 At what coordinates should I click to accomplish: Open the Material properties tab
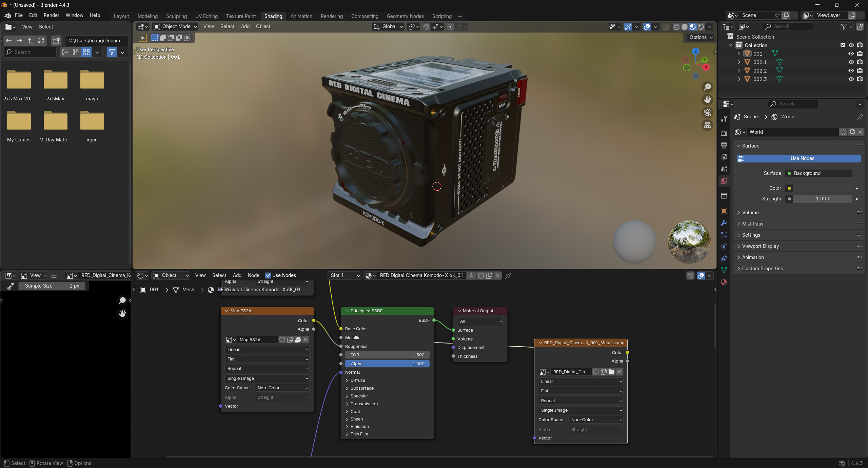click(x=724, y=282)
